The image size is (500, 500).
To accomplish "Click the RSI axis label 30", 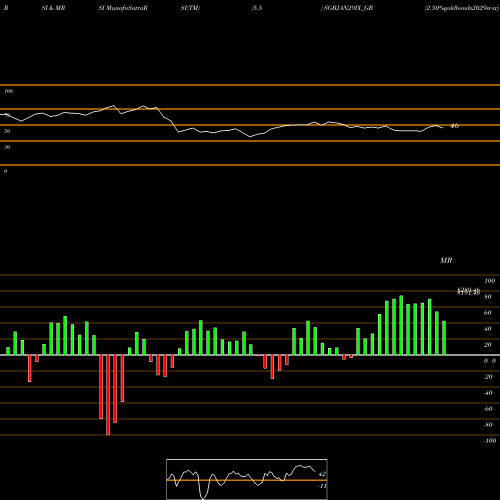I will coord(7,147).
